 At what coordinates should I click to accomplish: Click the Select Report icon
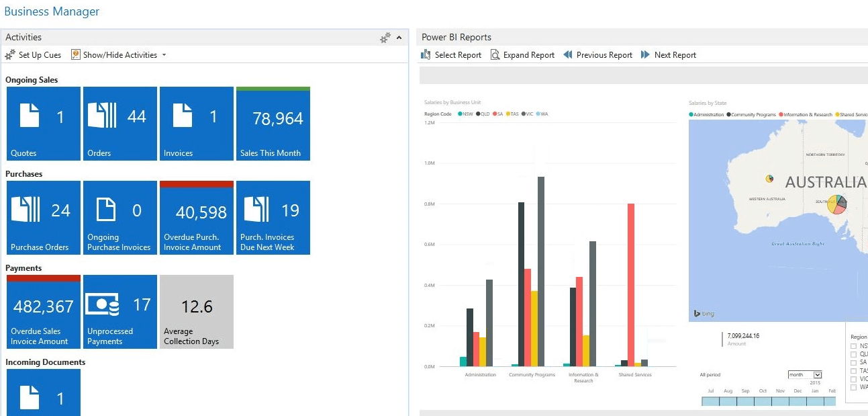426,55
